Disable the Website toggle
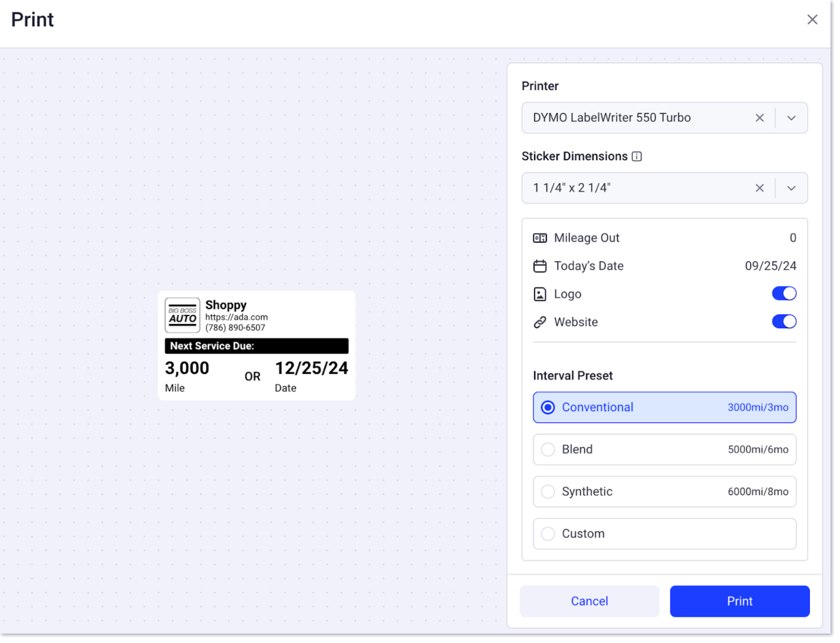The image size is (840, 643). pyautogui.click(x=784, y=321)
